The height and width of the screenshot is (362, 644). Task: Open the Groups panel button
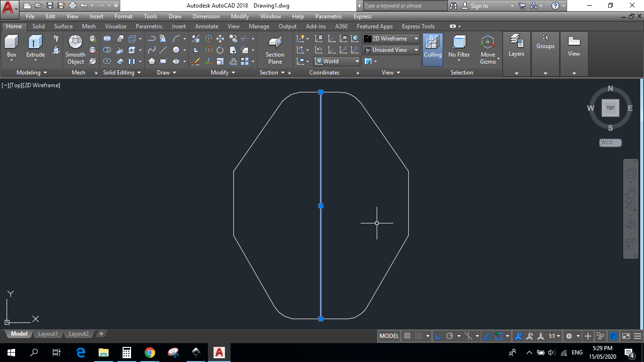click(x=545, y=41)
